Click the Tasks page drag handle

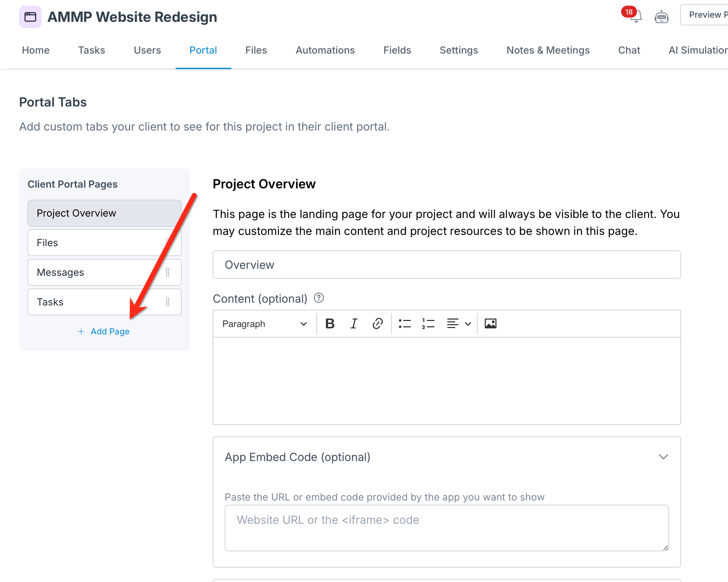tap(168, 302)
